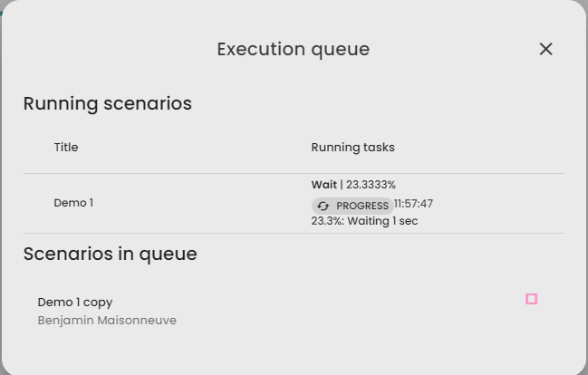Close the Execution queue dialog
The image size is (588, 375).
[545, 49]
